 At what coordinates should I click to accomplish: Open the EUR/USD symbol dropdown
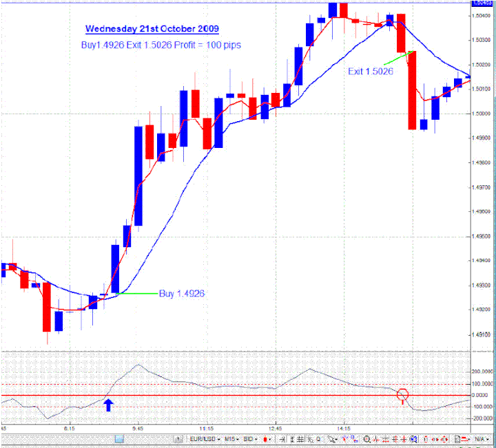(205, 439)
